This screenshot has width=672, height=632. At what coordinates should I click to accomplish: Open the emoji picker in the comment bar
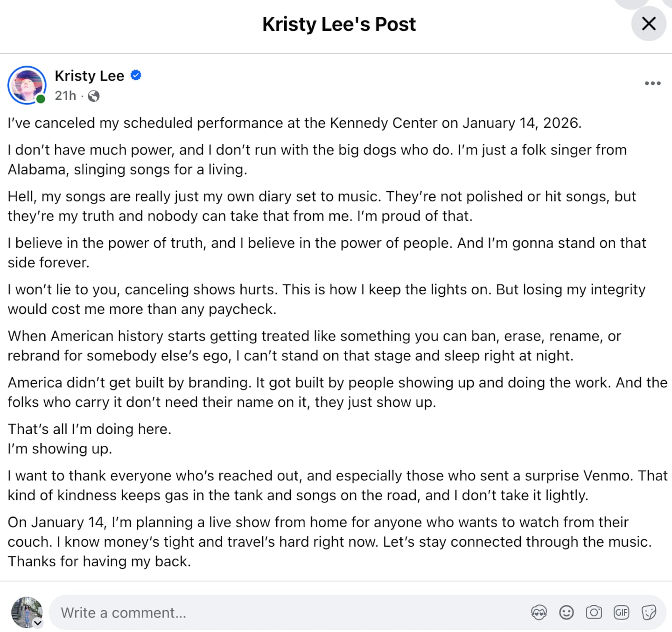567,612
